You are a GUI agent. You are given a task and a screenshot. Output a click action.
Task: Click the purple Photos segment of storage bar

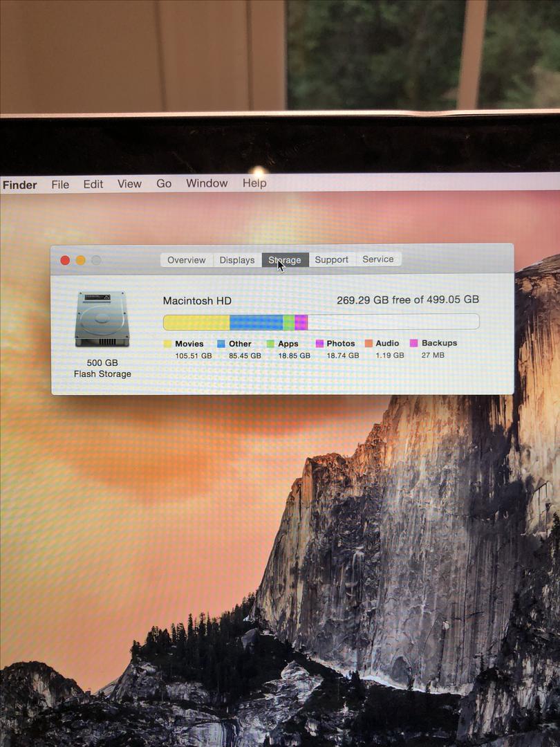pyautogui.click(x=301, y=322)
